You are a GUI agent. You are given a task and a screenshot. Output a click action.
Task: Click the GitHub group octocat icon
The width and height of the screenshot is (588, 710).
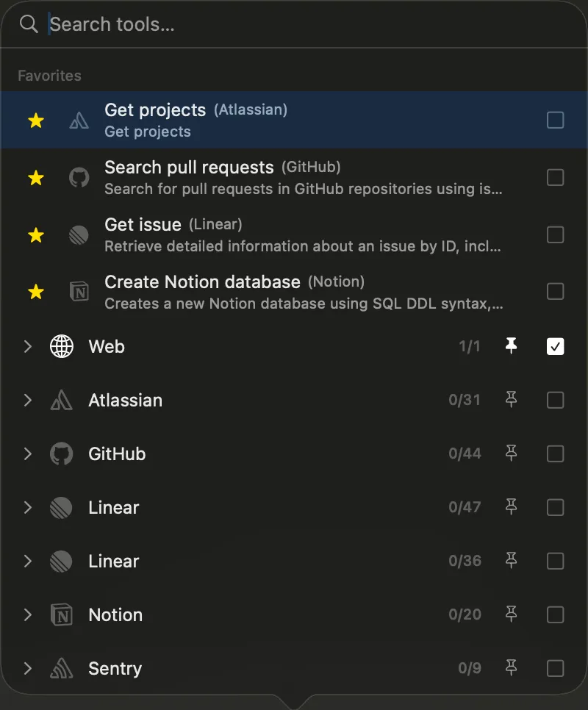pos(62,453)
